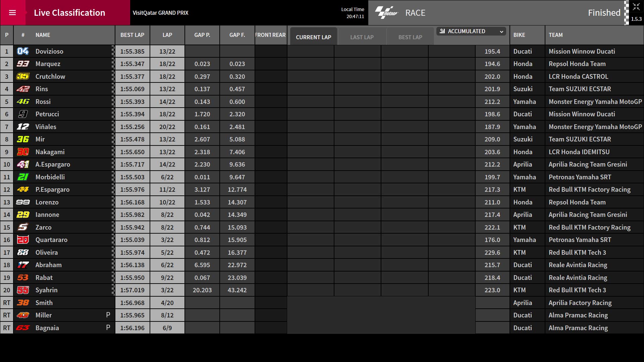Click Nakagami's number 30 badge
The width and height of the screenshot is (644, 362).
point(23,152)
